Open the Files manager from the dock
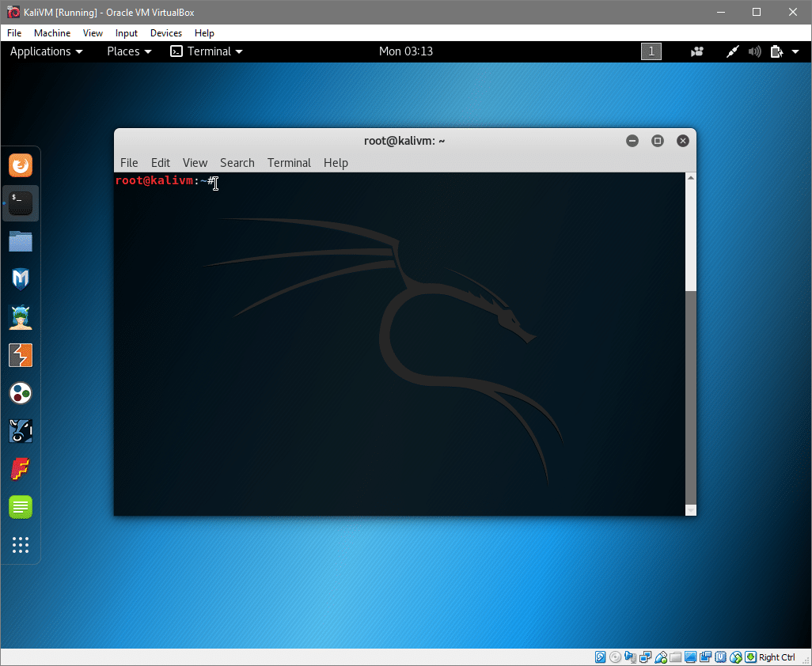This screenshot has height=666, width=812. [21, 241]
